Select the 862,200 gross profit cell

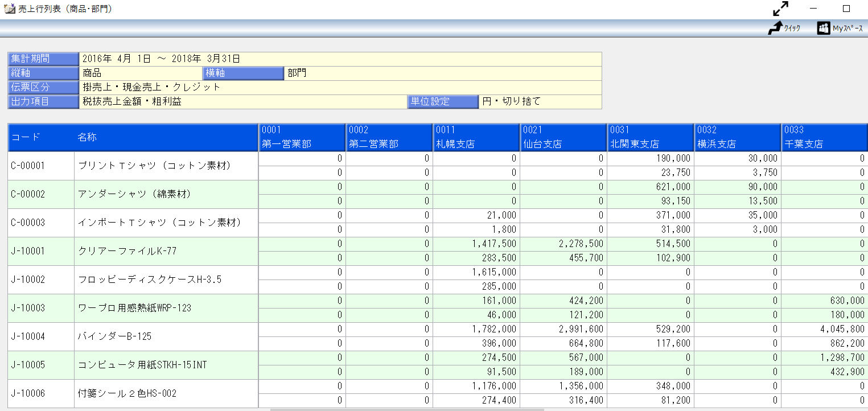(x=825, y=343)
